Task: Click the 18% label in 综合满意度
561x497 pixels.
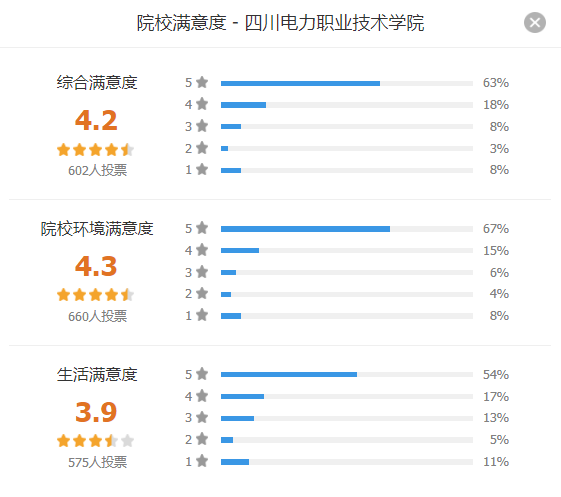Action: coord(496,105)
